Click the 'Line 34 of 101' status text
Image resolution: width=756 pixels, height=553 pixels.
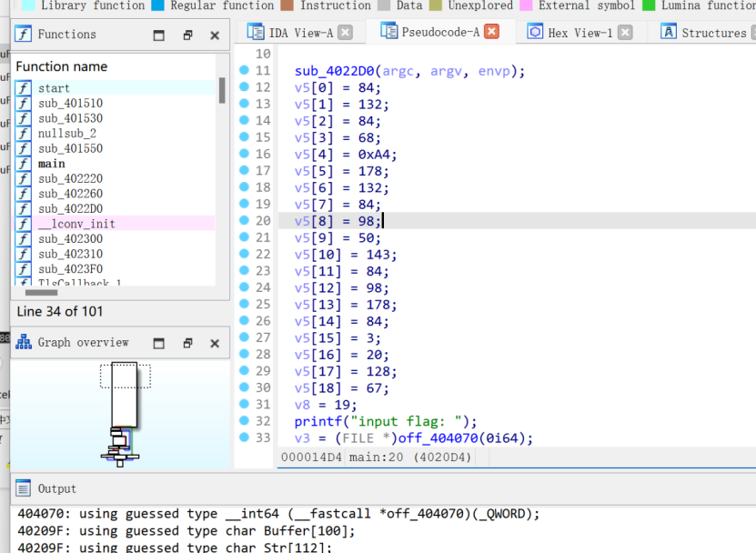[x=60, y=311]
